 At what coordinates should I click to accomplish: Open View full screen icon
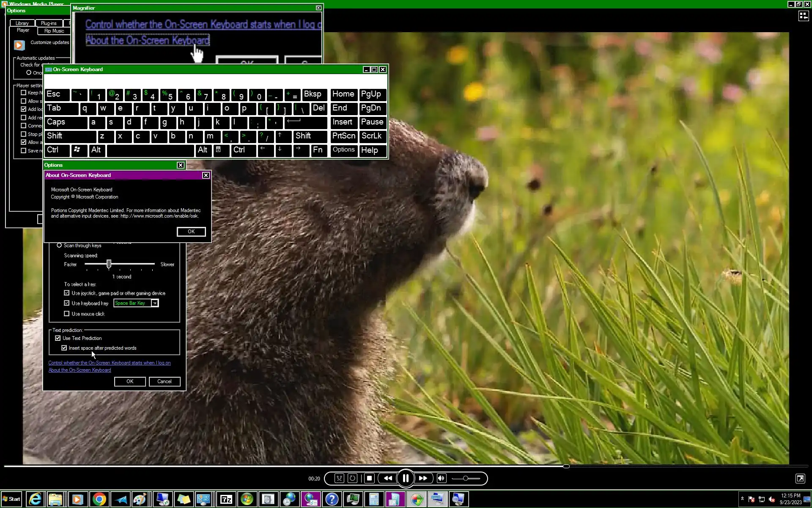(x=800, y=478)
